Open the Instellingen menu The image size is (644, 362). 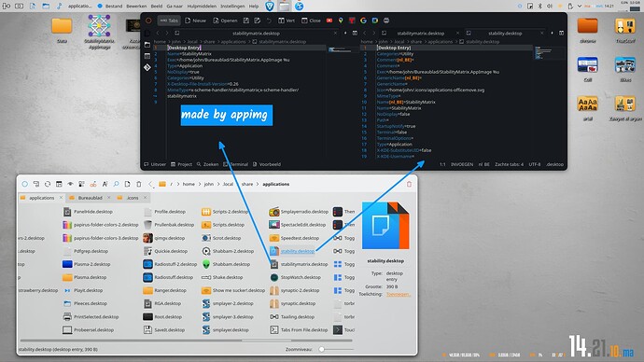pyautogui.click(x=232, y=7)
